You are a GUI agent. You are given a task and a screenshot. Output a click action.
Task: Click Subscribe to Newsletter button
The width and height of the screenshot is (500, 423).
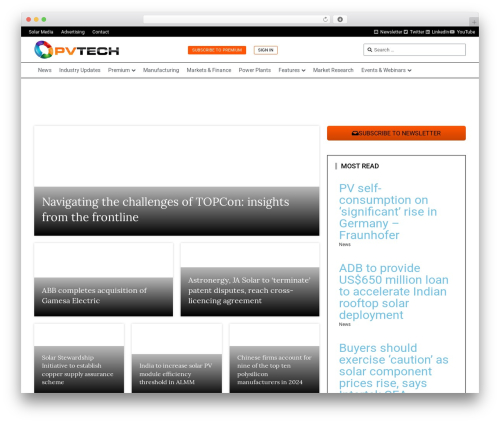point(396,133)
